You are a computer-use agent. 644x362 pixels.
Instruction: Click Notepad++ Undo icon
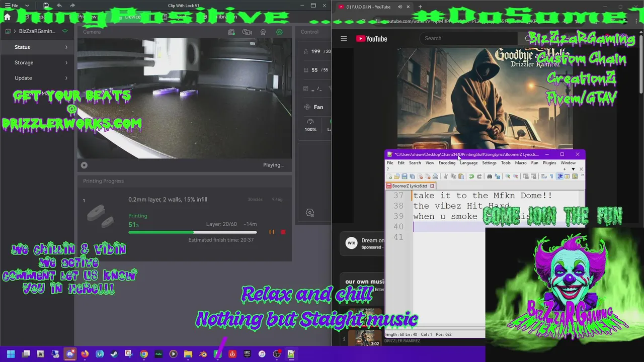pos(471,176)
